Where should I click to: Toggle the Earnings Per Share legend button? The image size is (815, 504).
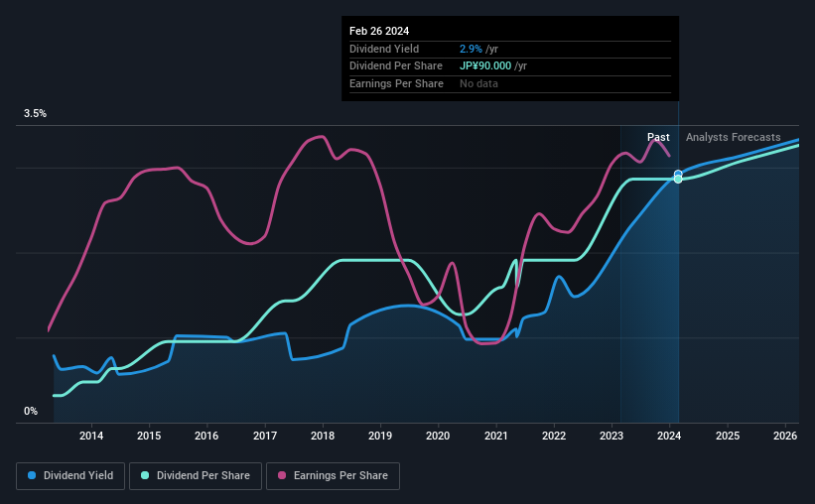click(333, 476)
